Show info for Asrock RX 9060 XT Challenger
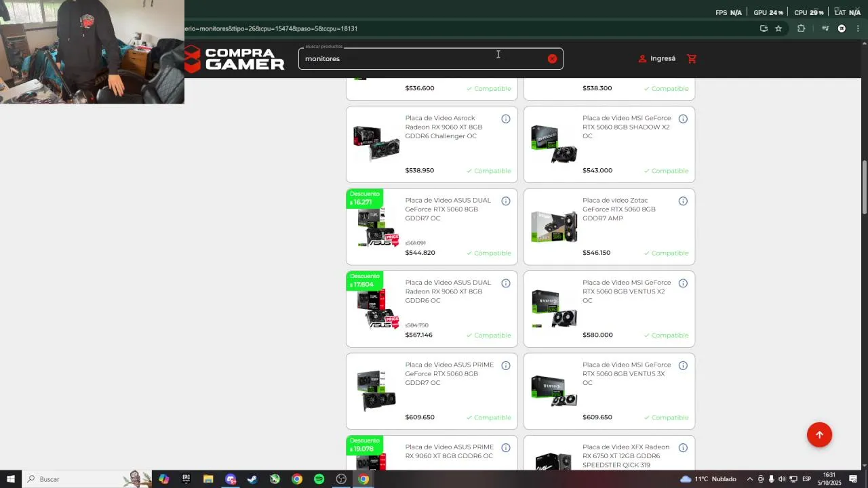868x488 pixels. click(506, 119)
